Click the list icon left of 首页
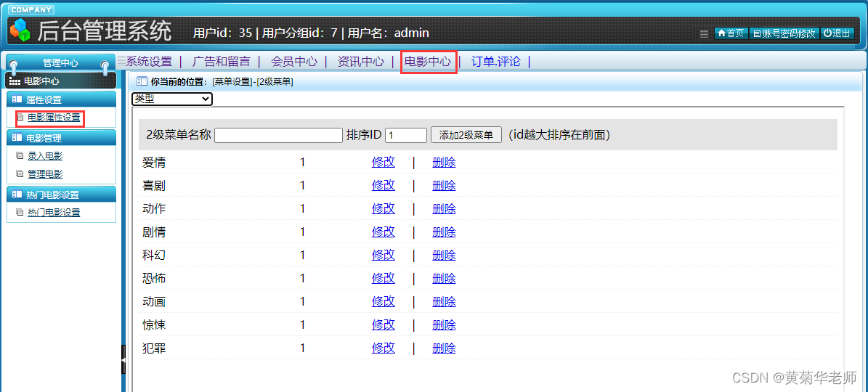 704,33
